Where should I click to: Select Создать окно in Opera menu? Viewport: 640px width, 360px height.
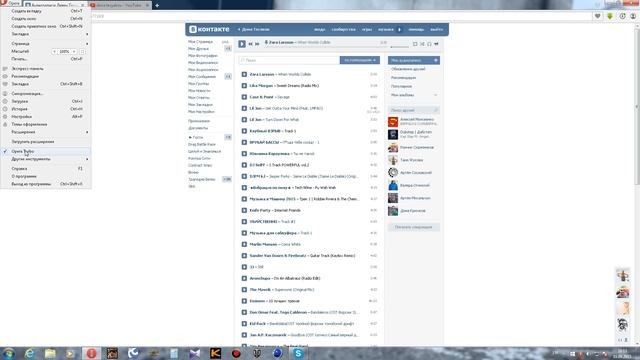(x=45, y=18)
